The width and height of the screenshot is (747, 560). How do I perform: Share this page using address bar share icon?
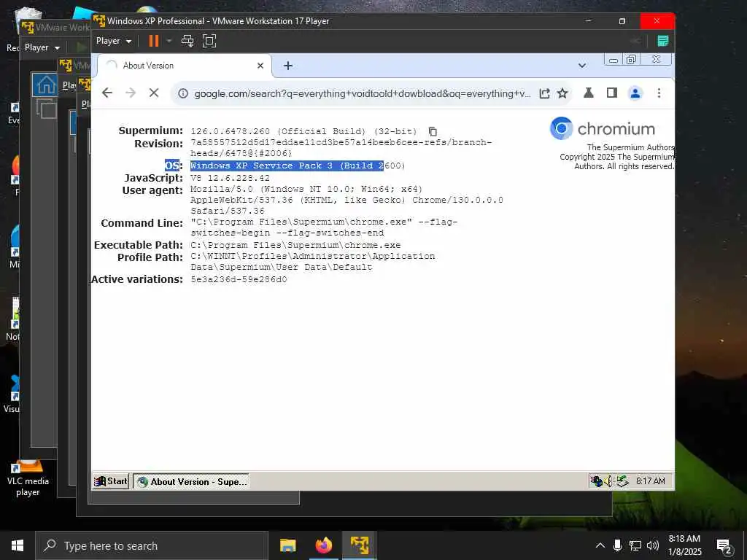(x=544, y=93)
